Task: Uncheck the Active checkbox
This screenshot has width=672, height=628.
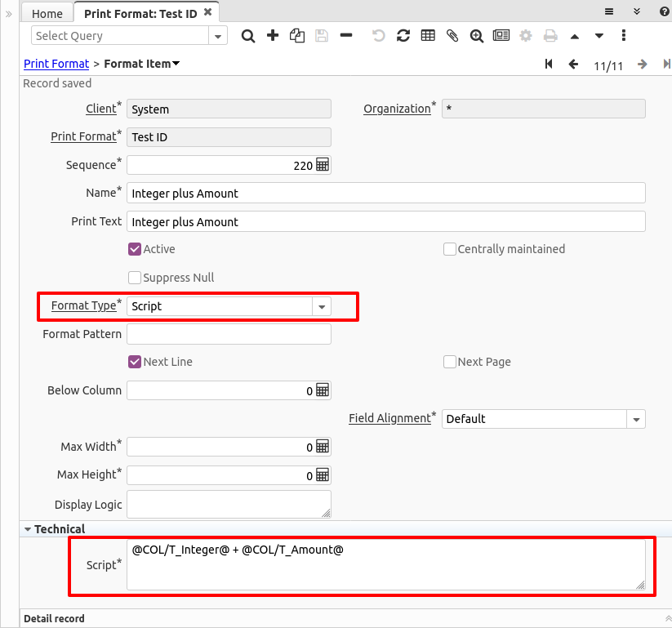Action: 135,249
